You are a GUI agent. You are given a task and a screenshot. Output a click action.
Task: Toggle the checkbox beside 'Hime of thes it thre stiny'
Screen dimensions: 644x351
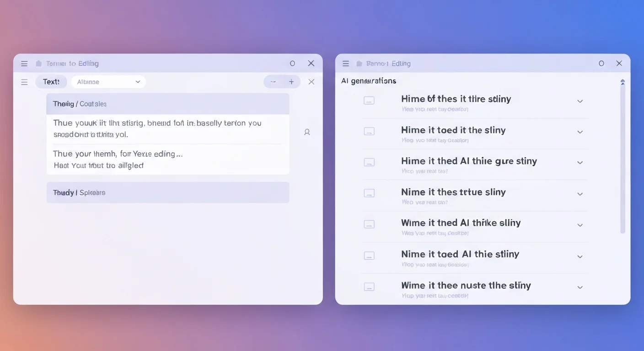pos(369,101)
